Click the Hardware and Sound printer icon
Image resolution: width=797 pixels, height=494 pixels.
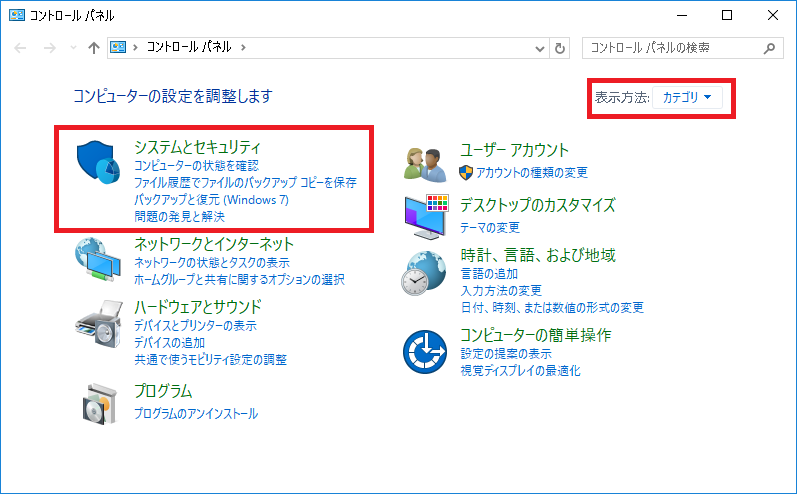pyautogui.click(x=99, y=323)
